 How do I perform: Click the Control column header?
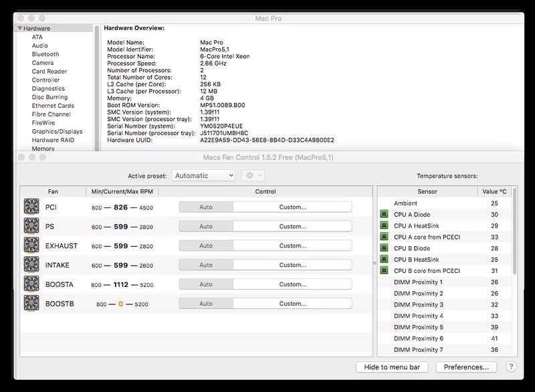[265, 191]
